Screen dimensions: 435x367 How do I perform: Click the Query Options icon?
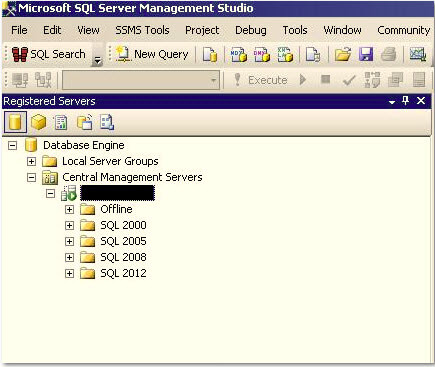tap(395, 80)
